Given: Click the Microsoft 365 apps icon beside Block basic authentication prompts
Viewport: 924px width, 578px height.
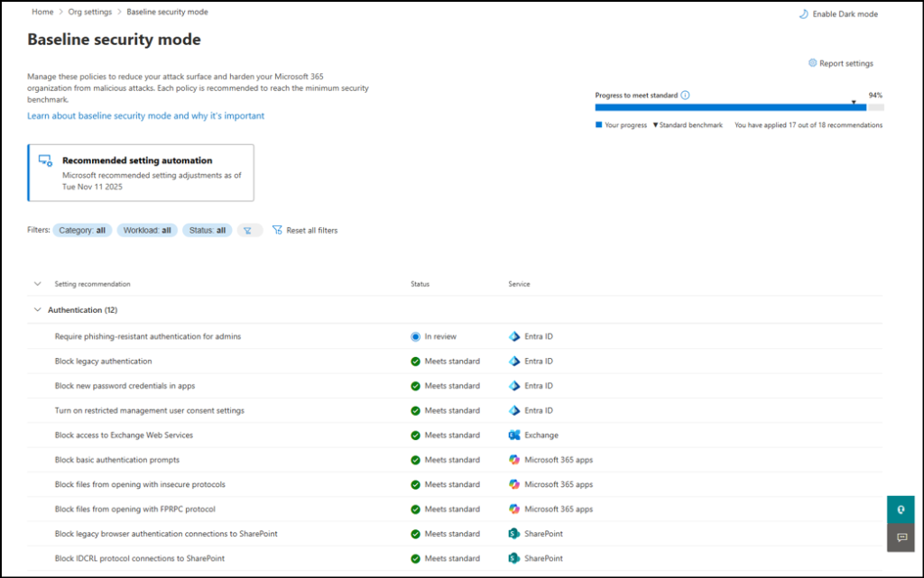Looking at the screenshot, I should 516,460.
